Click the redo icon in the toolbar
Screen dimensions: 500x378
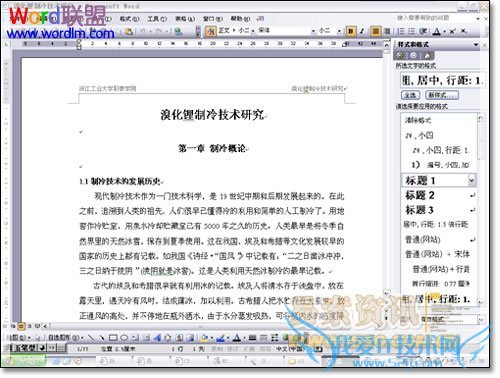[159, 31]
